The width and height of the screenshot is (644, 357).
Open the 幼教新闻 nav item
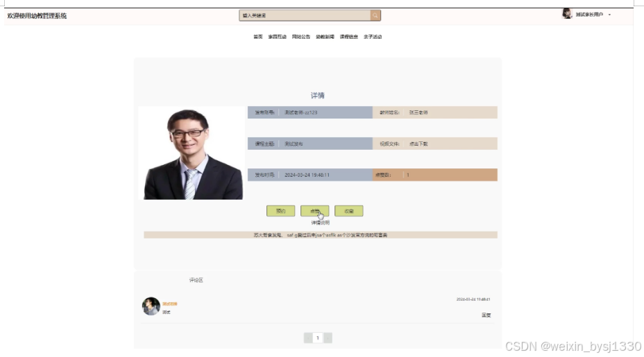click(325, 37)
